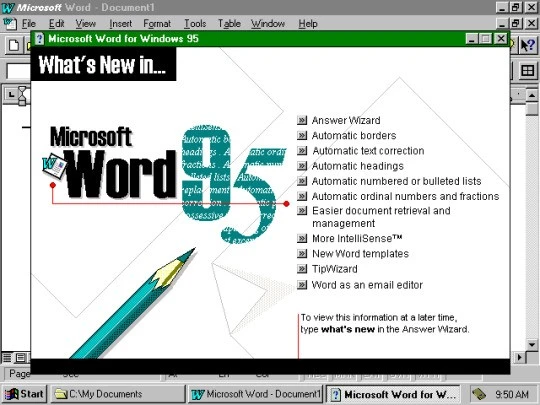Switch to Microsoft Word - Document1 taskbar button
Image resolution: width=540 pixels, height=405 pixels.
[255, 394]
